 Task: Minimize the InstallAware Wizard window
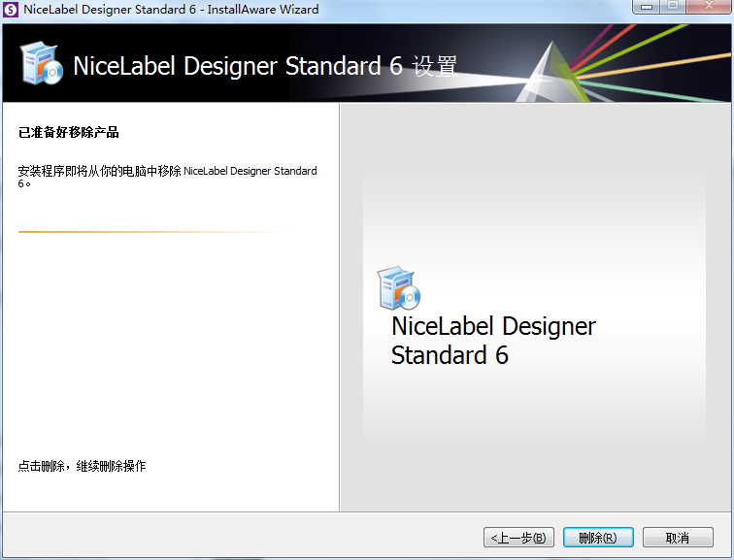[x=647, y=7]
